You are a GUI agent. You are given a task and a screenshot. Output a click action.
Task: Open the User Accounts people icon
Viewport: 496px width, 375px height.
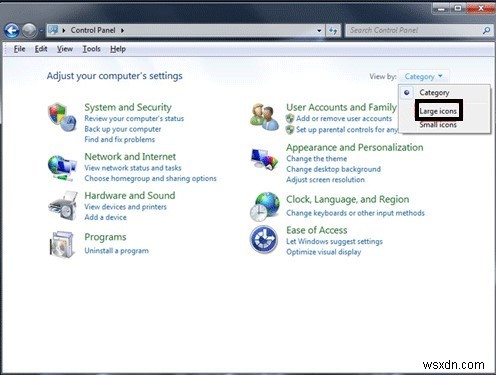click(264, 117)
